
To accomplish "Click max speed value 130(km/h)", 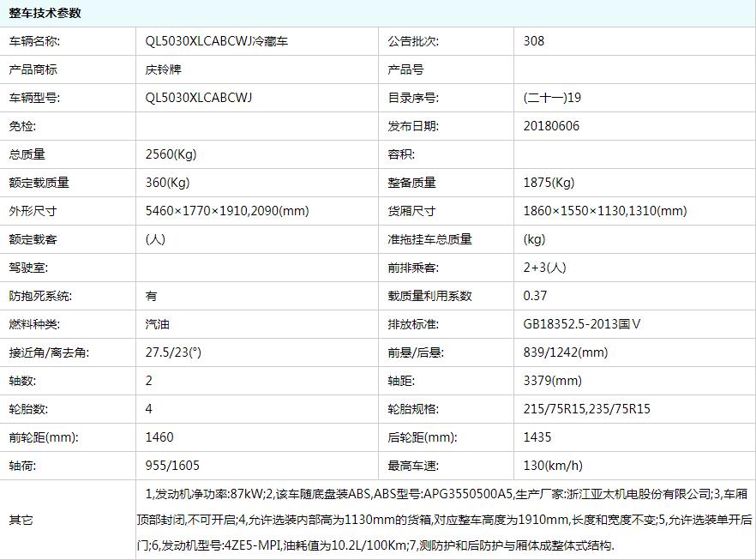I will tap(552, 466).
